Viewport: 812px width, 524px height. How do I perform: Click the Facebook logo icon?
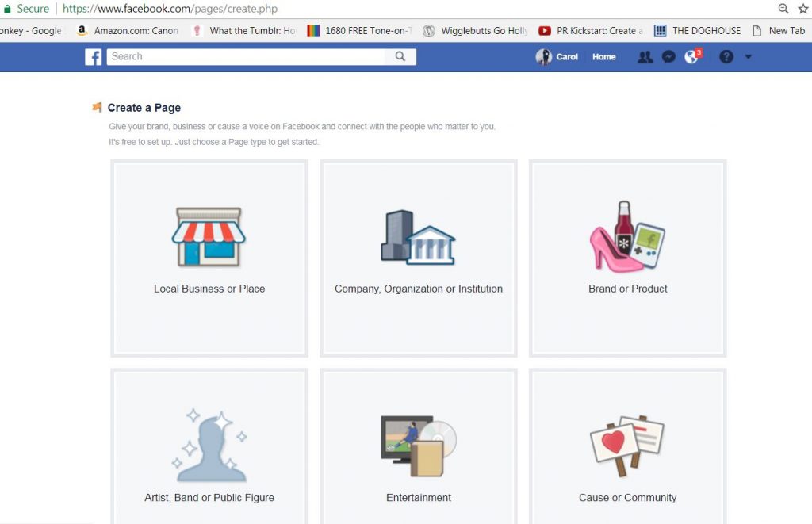[x=94, y=57]
